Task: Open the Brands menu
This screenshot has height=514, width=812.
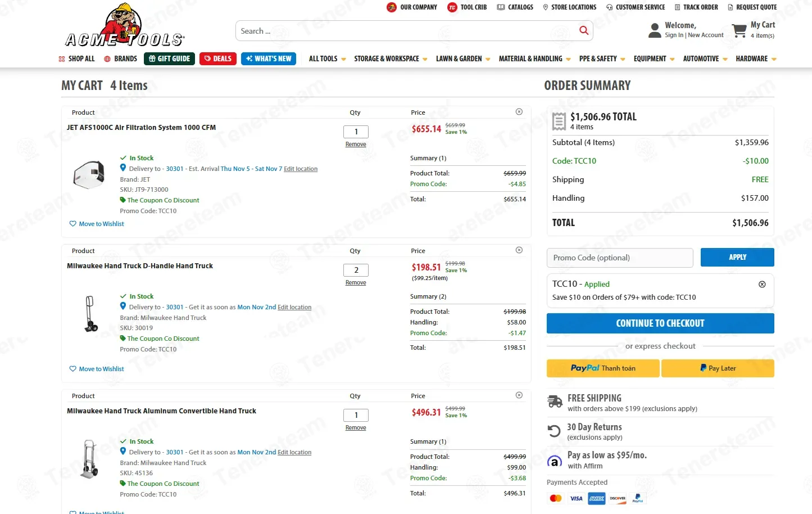Action: pos(120,58)
